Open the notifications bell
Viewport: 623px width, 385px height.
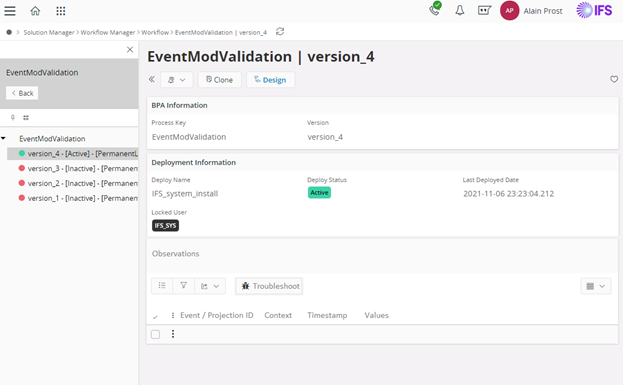coord(460,11)
